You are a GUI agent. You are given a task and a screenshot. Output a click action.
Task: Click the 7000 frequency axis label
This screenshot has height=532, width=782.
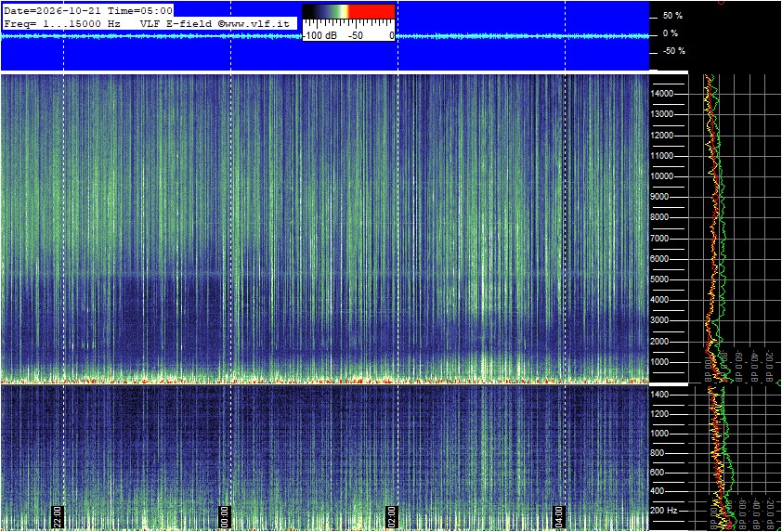[659, 239]
